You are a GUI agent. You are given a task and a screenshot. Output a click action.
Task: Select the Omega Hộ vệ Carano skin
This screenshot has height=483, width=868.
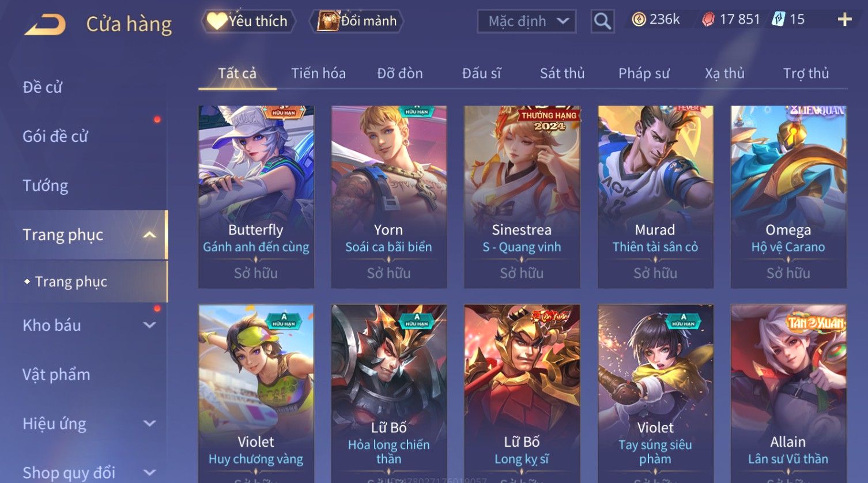(788, 197)
